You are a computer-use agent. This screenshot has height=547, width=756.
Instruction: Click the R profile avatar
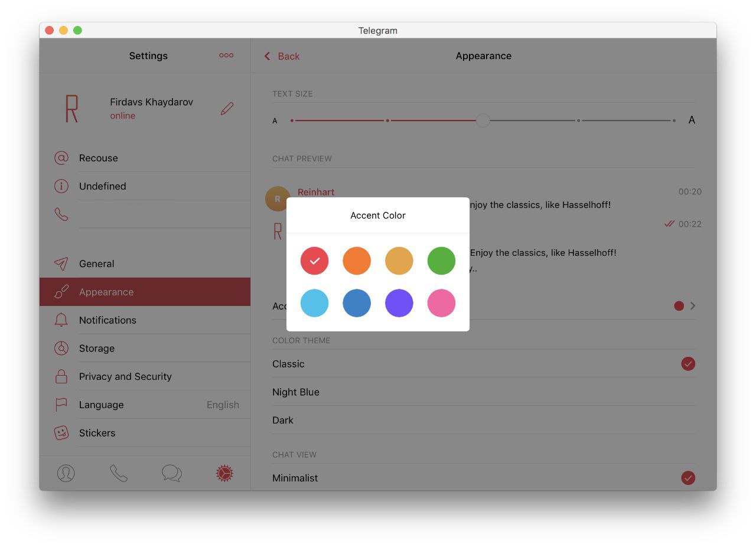(x=71, y=109)
